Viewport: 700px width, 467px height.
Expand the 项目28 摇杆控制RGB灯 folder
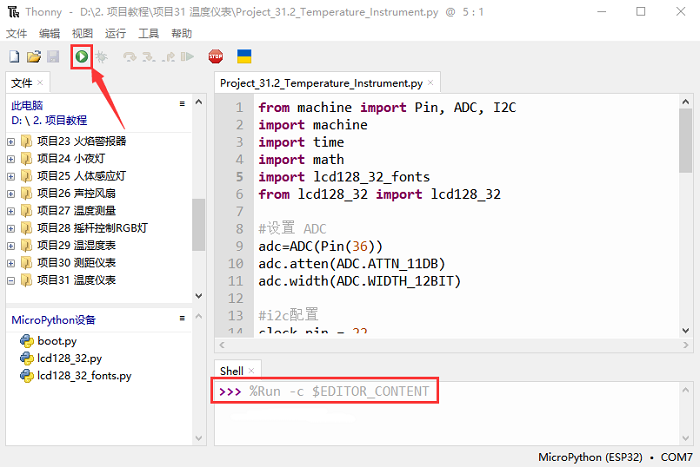click(11, 228)
